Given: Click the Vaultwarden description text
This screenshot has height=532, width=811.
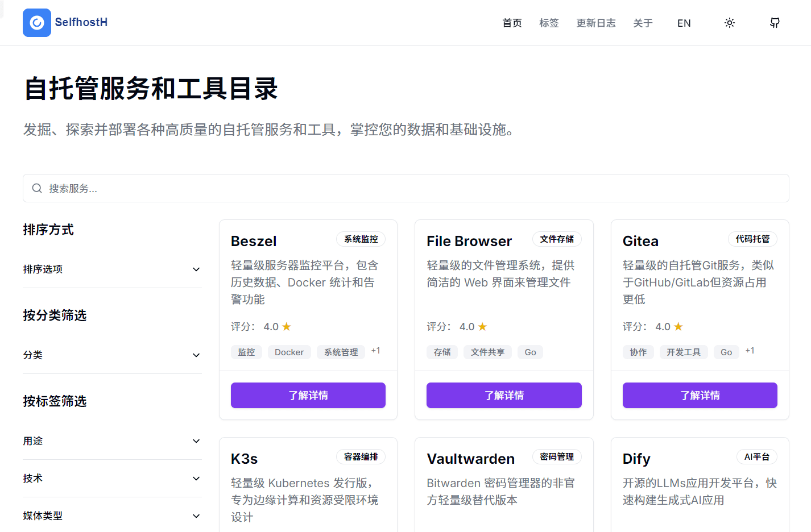Looking at the screenshot, I should [501, 492].
